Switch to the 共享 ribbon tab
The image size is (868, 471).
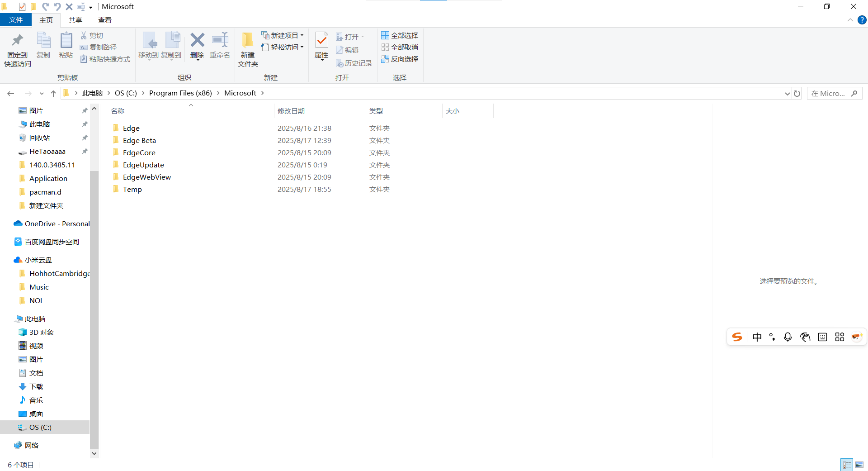click(x=75, y=20)
